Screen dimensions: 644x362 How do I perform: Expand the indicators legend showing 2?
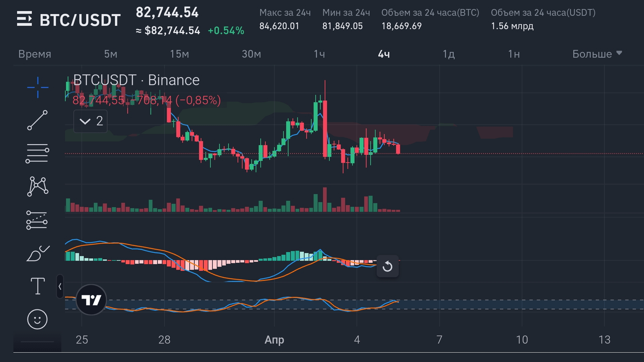(x=90, y=121)
